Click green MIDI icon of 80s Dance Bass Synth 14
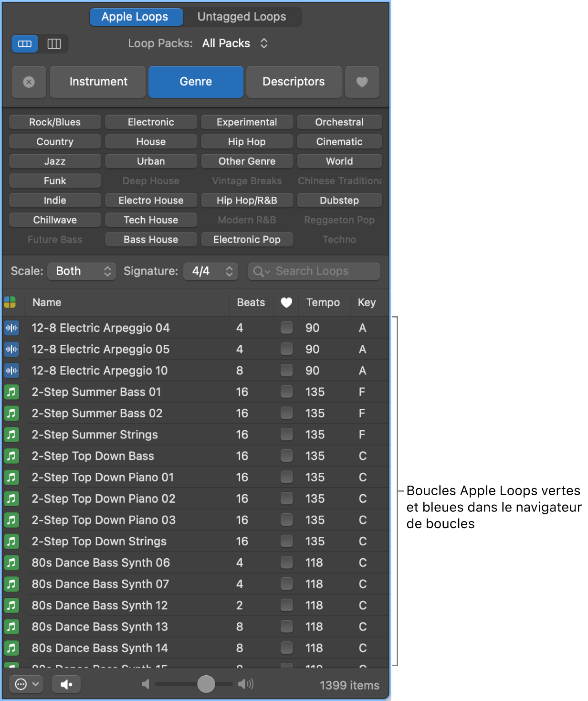588x701 pixels. [11, 648]
